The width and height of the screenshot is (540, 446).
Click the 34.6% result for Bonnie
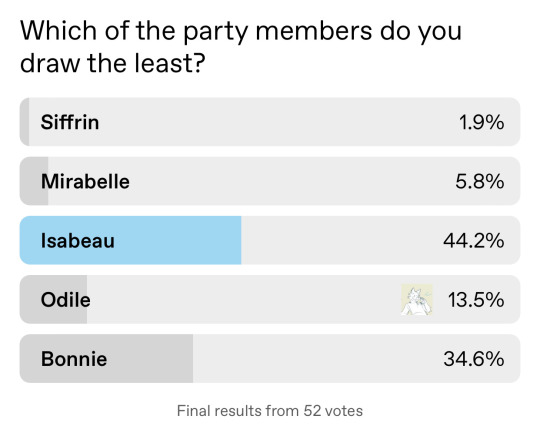point(474,359)
